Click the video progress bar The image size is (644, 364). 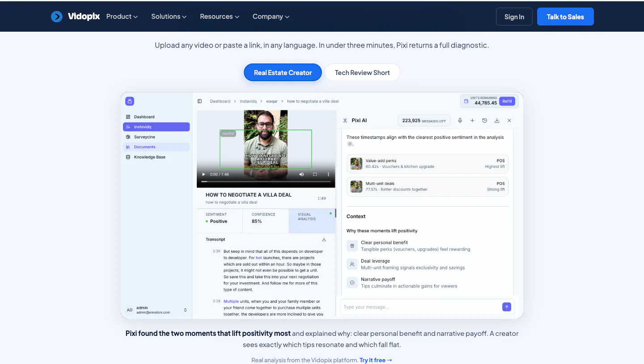pos(266,181)
